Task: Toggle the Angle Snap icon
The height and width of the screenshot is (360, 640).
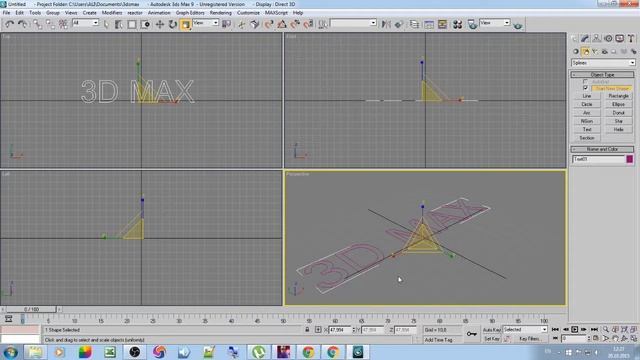Action: [x=282, y=24]
